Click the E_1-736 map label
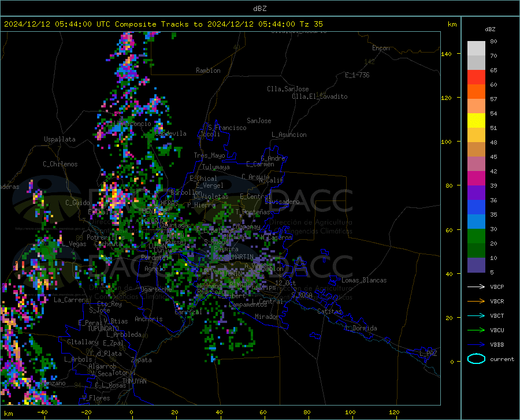 [357, 75]
